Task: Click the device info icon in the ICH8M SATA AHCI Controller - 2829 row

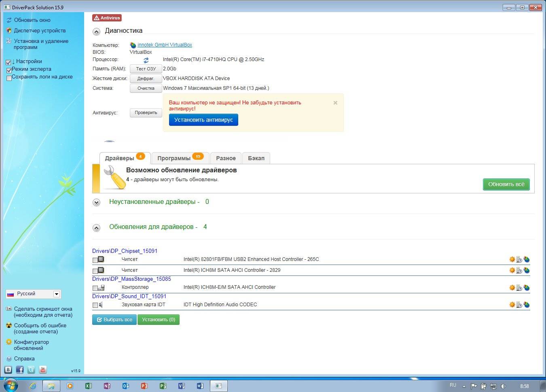Action: coord(519,270)
